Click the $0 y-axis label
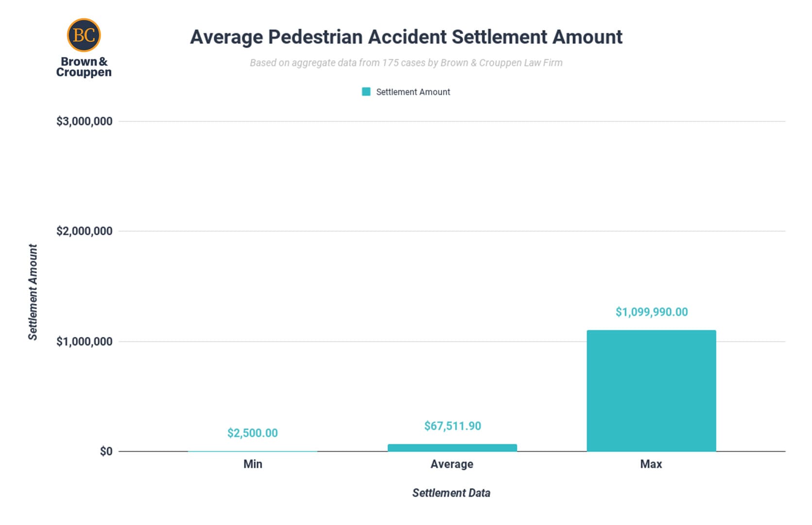Screen dimensions: 812x525 106,451
